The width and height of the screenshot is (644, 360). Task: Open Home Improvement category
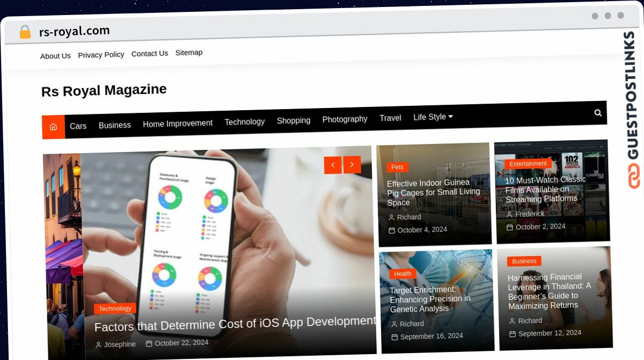coord(178,123)
